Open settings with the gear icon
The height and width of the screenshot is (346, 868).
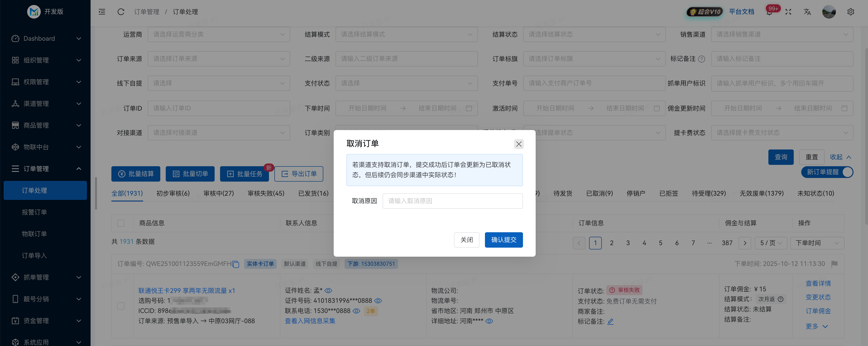click(851, 12)
